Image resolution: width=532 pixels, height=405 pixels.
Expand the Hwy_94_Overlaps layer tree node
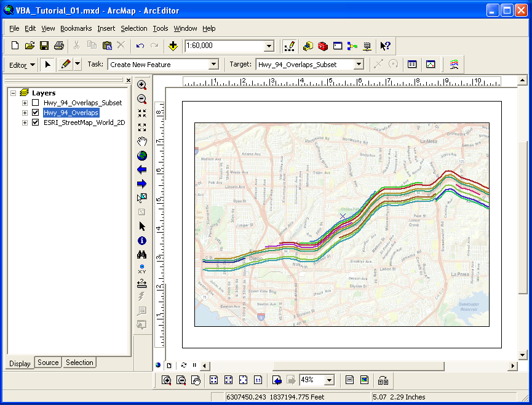click(25, 113)
